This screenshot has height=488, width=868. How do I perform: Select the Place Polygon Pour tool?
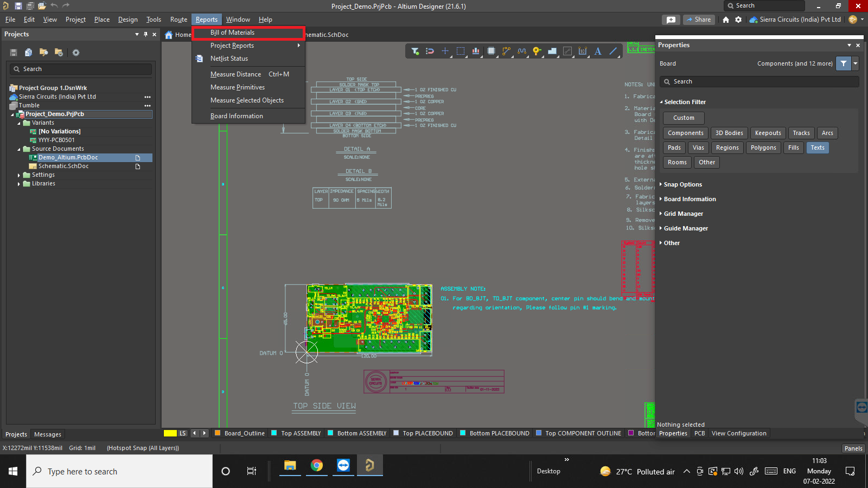552,51
